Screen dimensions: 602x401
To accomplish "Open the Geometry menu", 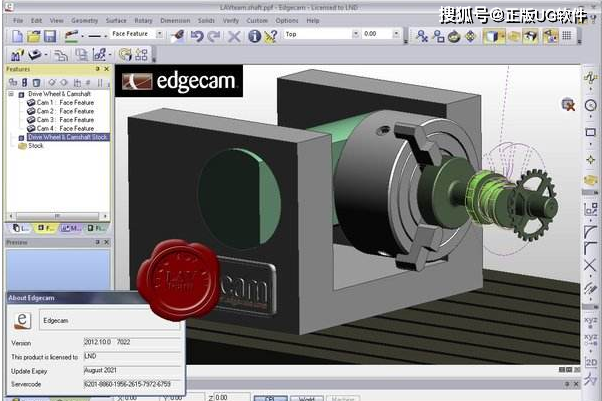I will [84, 20].
